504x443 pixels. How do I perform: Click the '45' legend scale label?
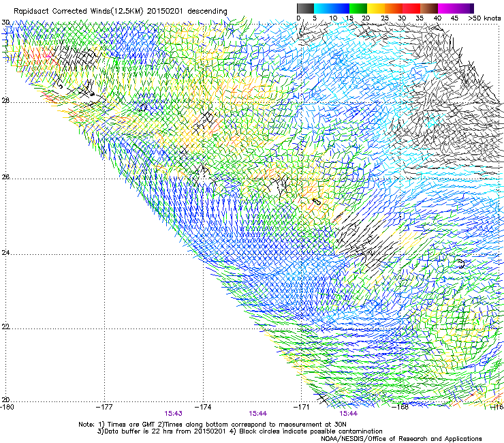point(454,18)
